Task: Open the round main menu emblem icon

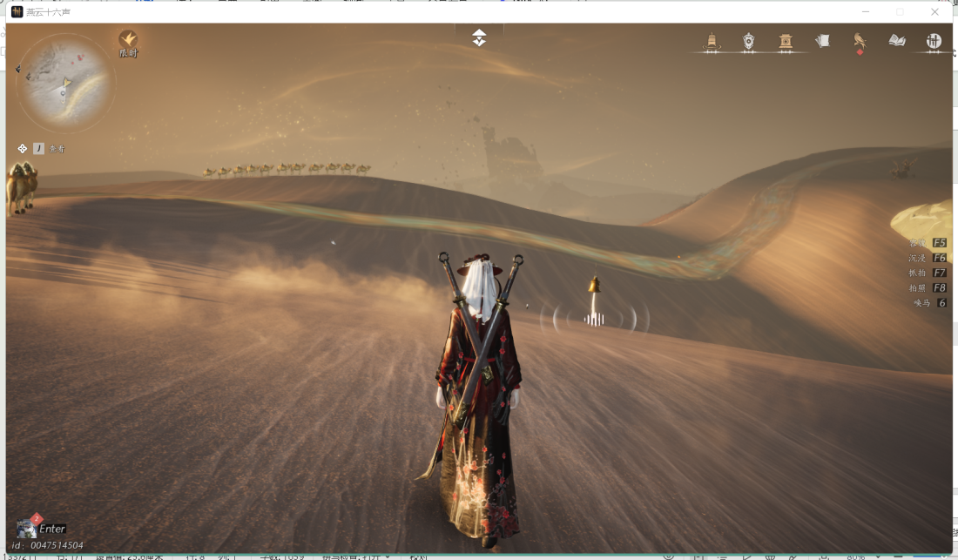Action: 934,41
